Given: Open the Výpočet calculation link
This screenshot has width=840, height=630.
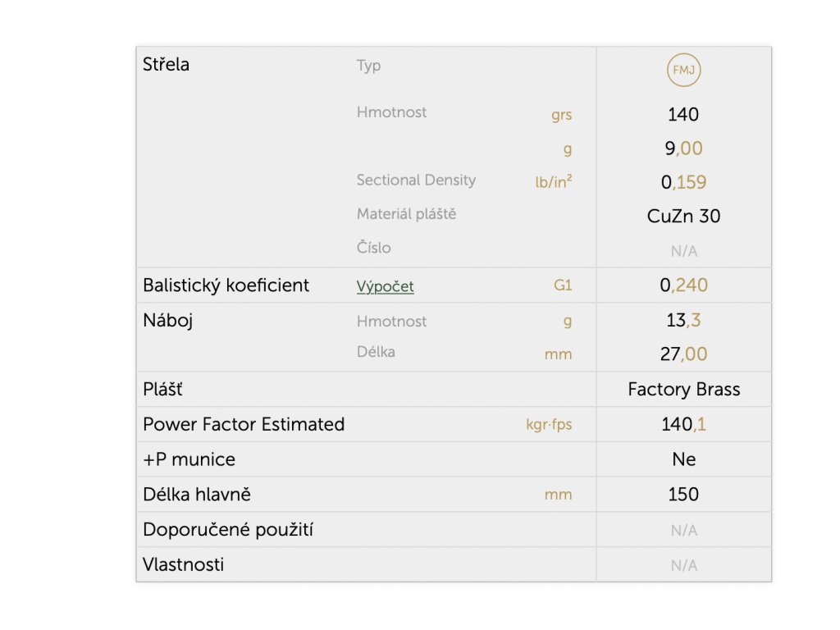Looking at the screenshot, I should tap(386, 286).
